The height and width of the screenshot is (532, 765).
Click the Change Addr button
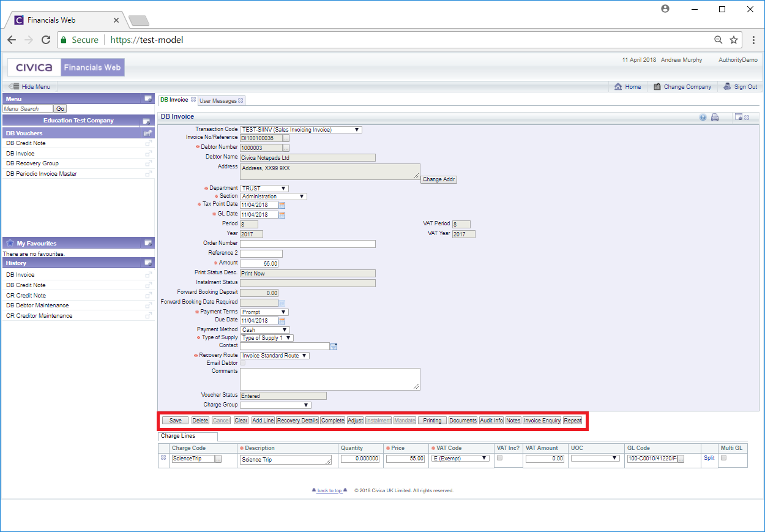click(439, 179)
